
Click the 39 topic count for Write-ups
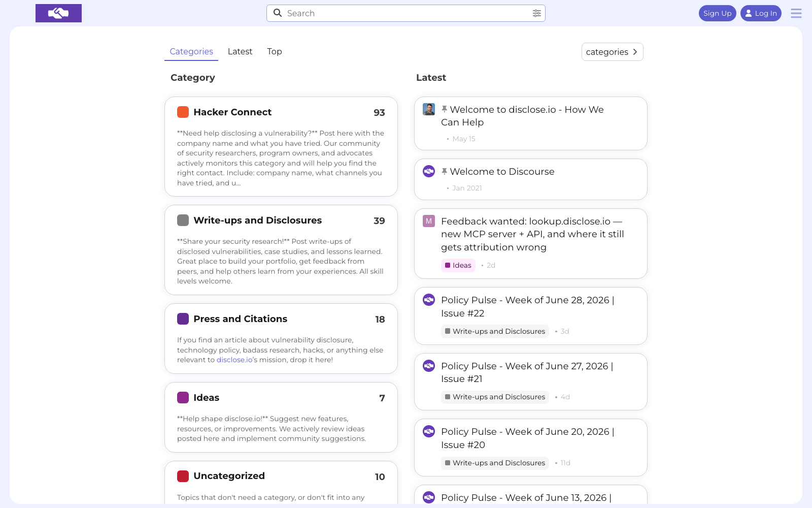[379, 221]
